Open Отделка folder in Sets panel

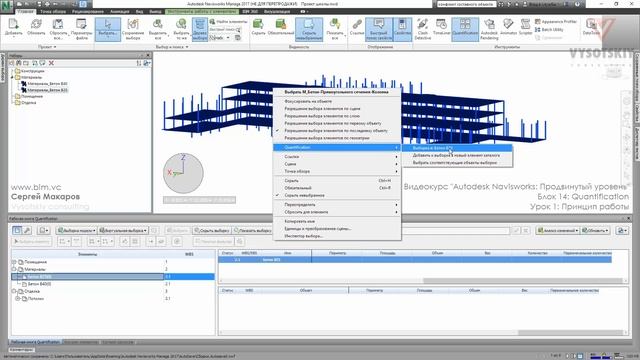pyautogui.click(x=28, y=103)
